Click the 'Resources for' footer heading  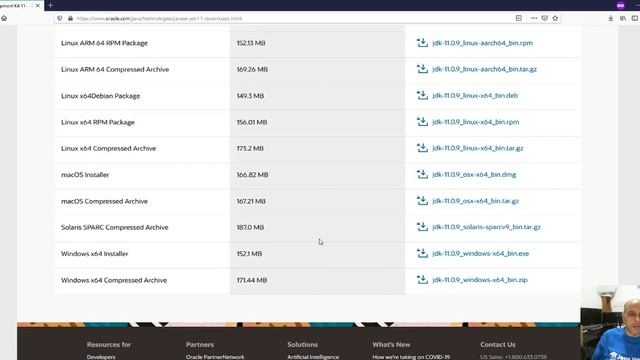tap(109, 344)
